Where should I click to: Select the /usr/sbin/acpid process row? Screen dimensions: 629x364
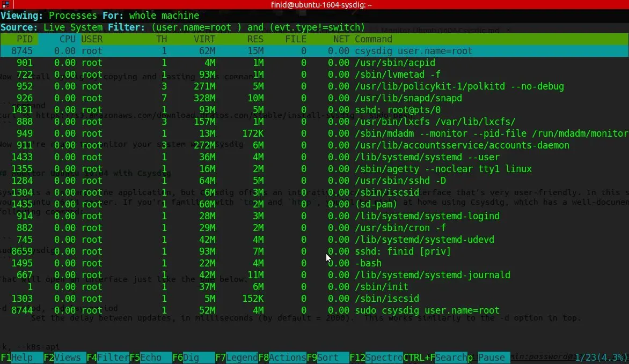pos(314,63)
